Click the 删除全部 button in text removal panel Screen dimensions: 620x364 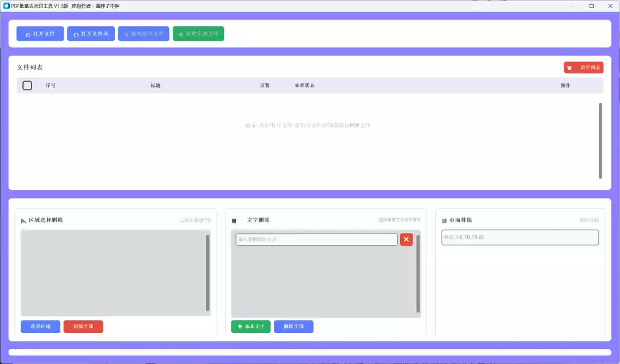(294, 327)
